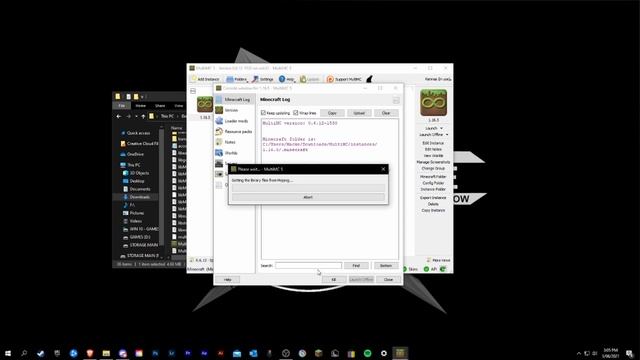Screen dimensions: 640x360
Task: Open Spotify from the taskbar
Action: pos(367,353)
